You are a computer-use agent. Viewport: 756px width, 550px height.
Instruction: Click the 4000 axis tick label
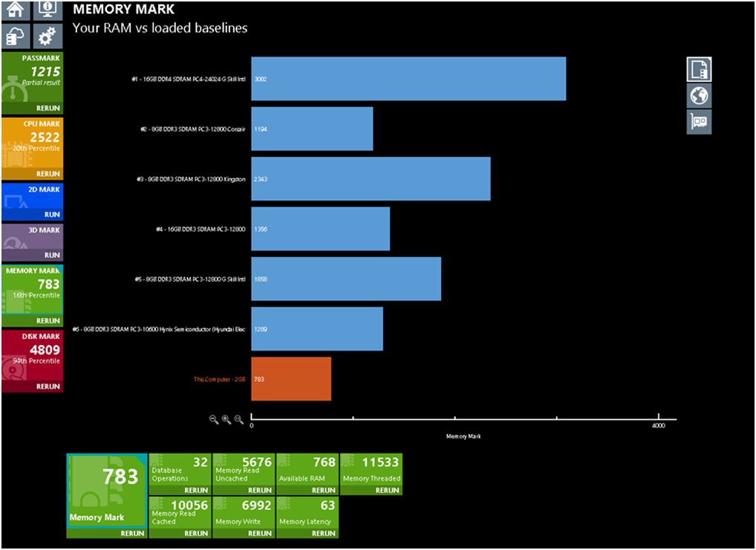658,426
